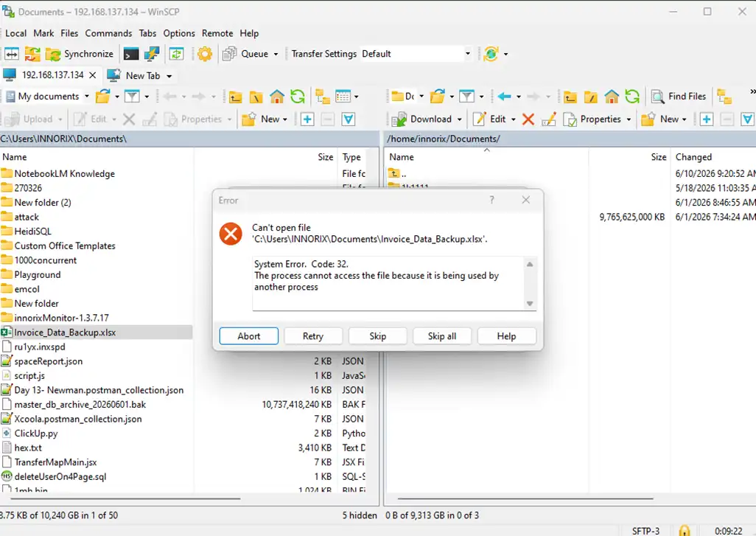Click the lock encryption icon in status bar
756x536 pixels.
click(x=685, y=531)
